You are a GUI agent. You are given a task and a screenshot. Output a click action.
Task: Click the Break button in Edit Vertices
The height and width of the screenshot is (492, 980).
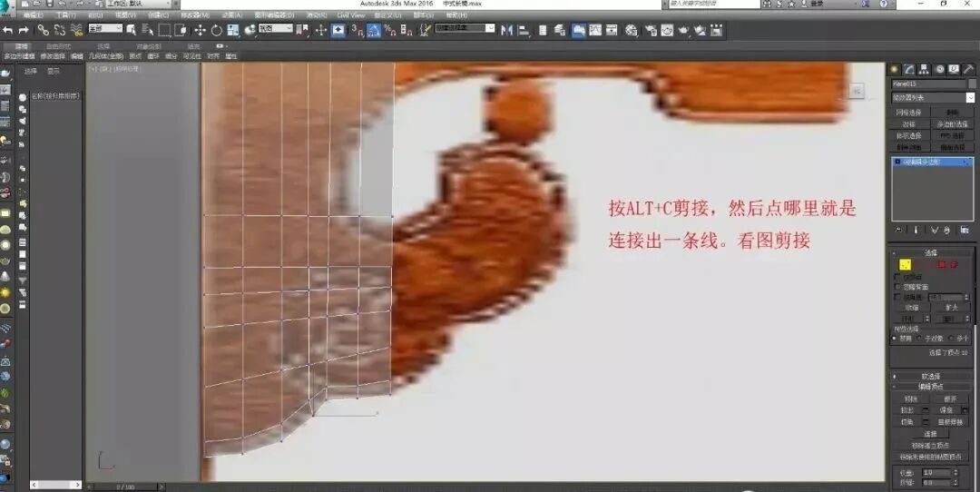point(951,399)
